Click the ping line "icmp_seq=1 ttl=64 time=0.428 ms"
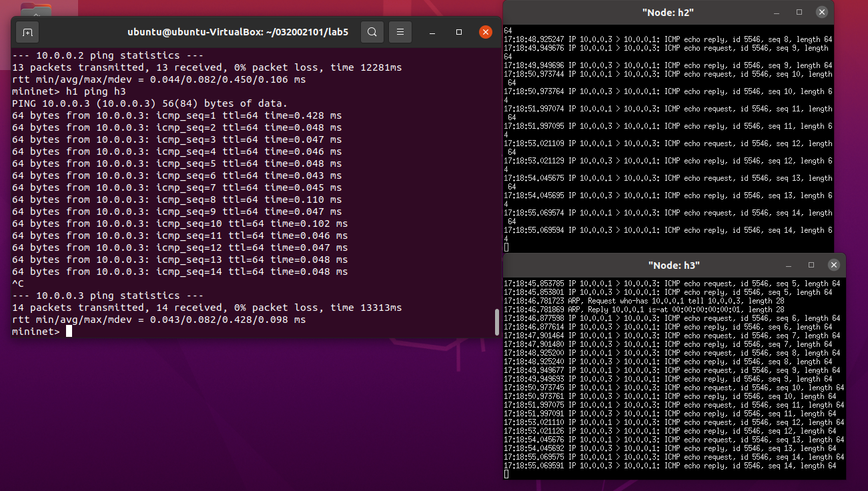 (x=177, y=115)
